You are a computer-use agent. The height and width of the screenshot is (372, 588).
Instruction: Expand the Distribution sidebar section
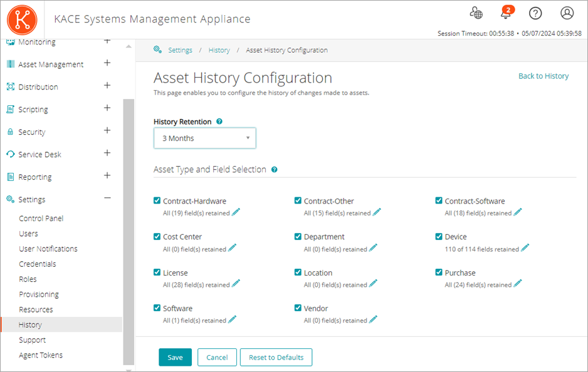(x=107, y=86)
